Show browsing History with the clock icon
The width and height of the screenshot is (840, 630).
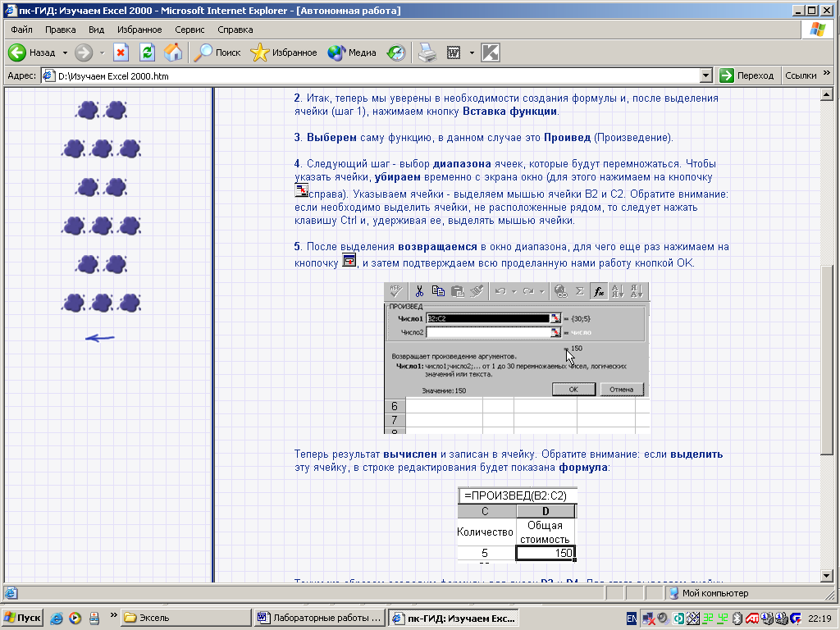396,52
